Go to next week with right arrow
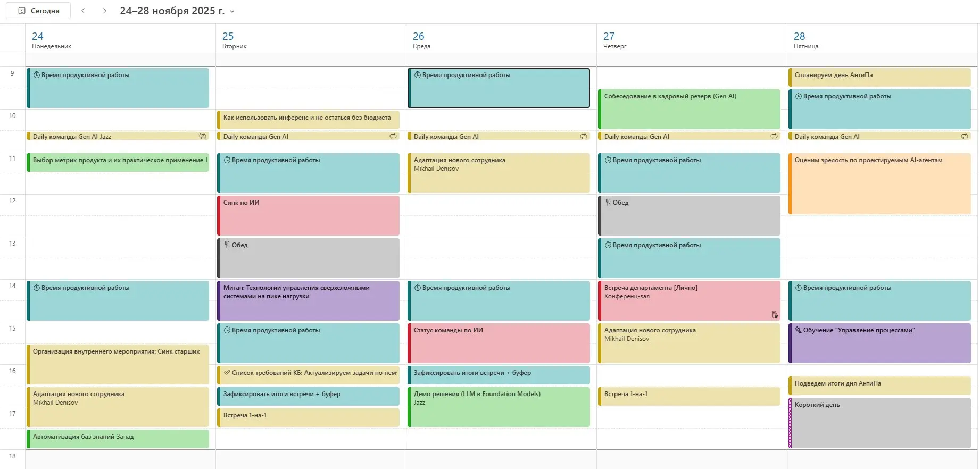 tap(105, 11)
